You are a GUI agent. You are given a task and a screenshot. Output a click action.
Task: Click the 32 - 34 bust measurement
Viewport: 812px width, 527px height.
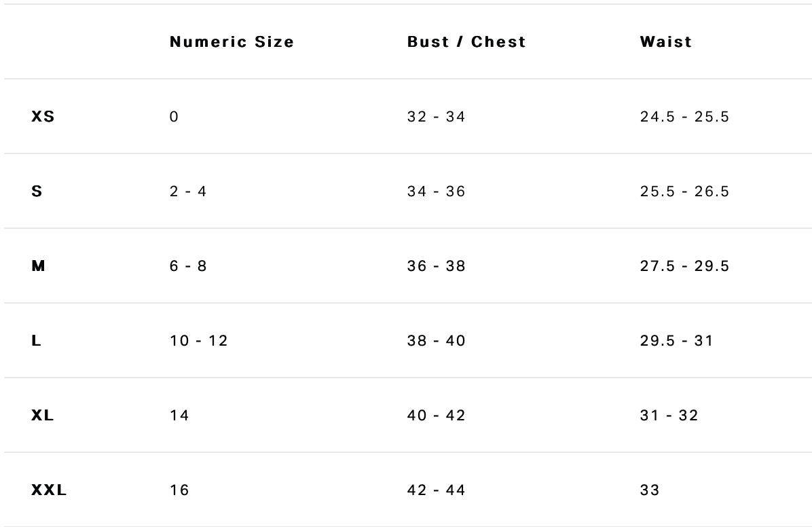(436, 117)
